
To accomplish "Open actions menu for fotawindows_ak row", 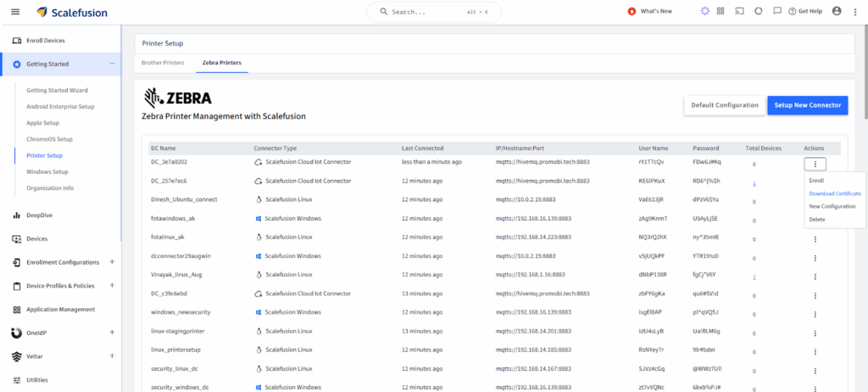I will point(815,218).
